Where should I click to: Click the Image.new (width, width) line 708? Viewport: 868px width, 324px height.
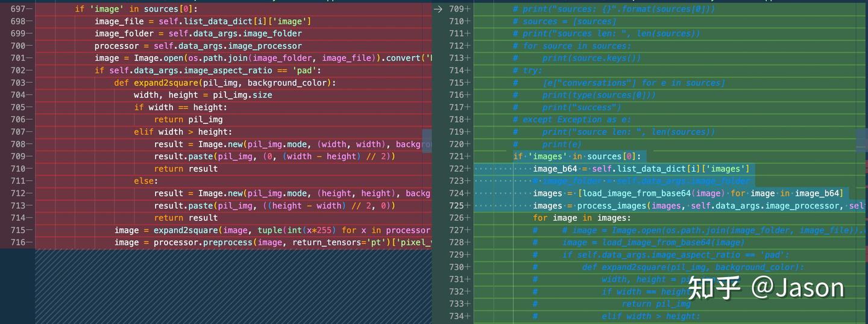(293, 144)
